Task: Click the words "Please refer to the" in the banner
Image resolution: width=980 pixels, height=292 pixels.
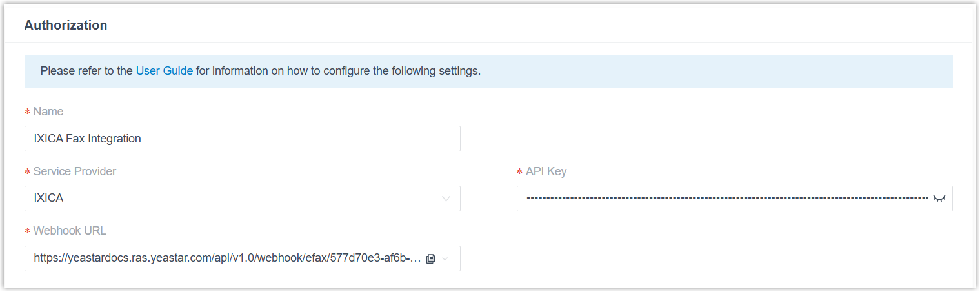Action: pos(86,71)
